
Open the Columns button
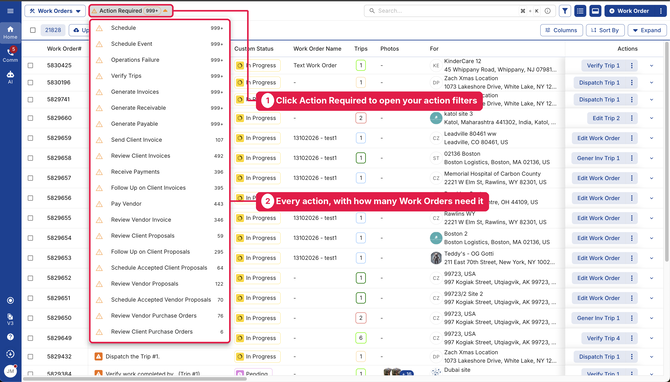tap(561, 30)
